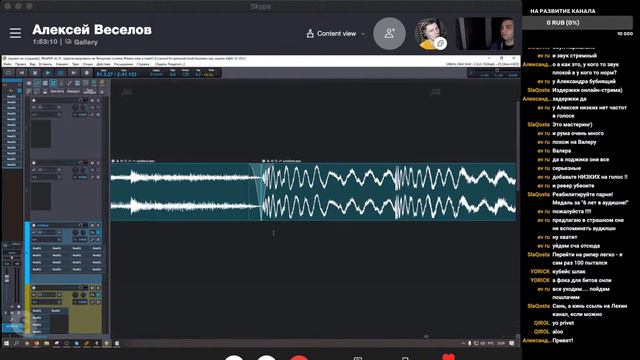Click the switch-view badge on the yellow-shirt thumbnail

(440, 43)
